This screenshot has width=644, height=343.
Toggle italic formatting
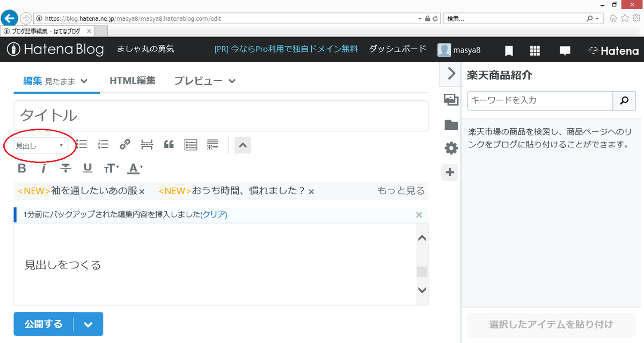pos(43,168)
